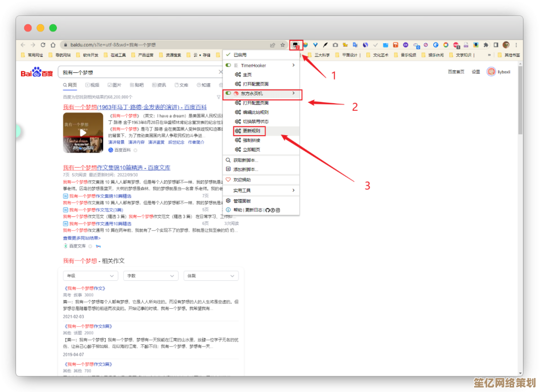This screenshot has height=392, width=539.
Task: Open the 字数 dropdown filter
Action: tap(151, 276)
